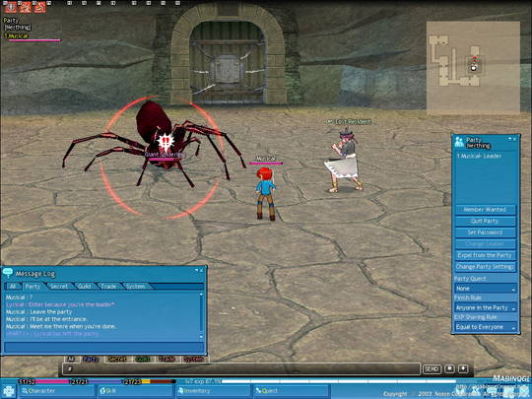Select the Guild chat channel tab above chat input
Image resolution: width=532 pixels, height=399 pixels.
click(x=142, y=359)
